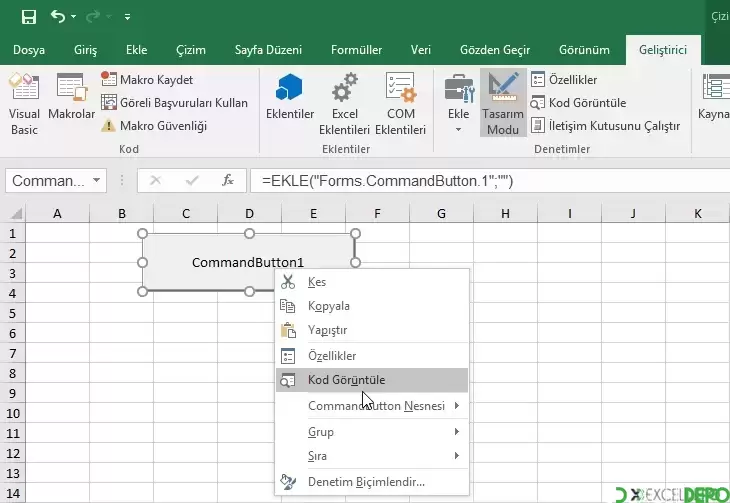Switch to the Görünüm tab

tap(584, 50)
